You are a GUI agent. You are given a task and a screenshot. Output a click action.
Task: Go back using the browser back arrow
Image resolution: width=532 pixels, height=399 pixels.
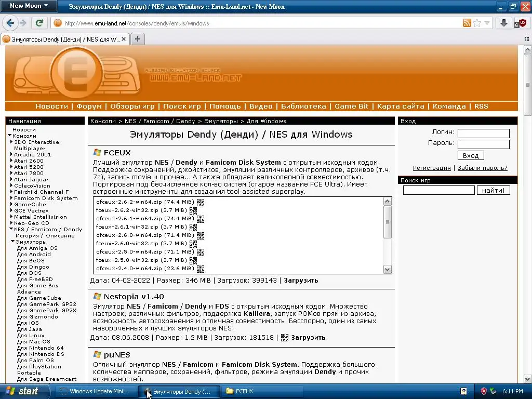pyautogui.click(x=10, y=23)
